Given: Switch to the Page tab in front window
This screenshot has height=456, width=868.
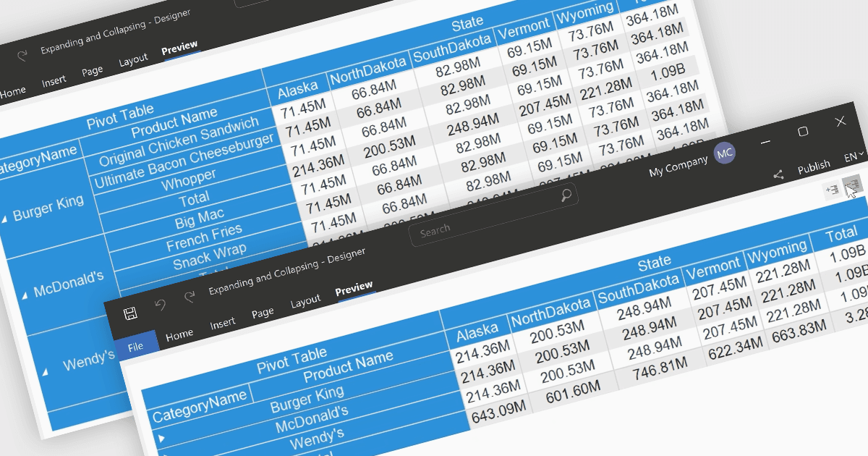Looking at the screenshot, I should [x=263, y=312].
